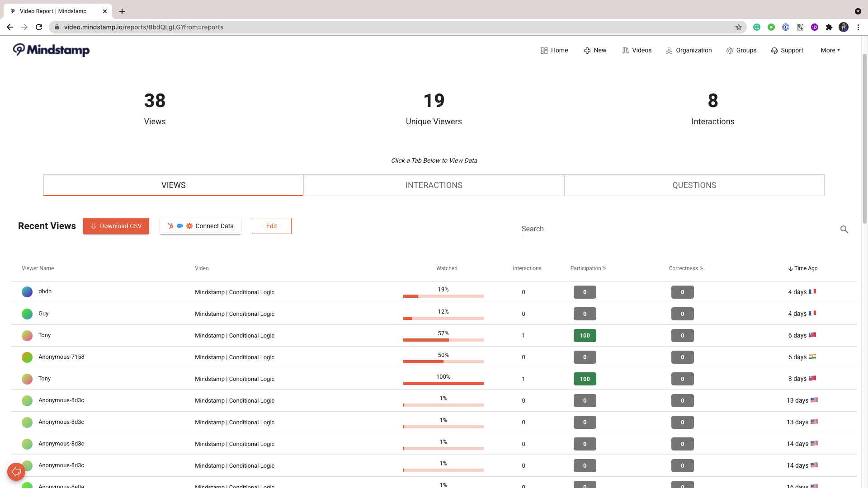Open the Home page

coord(554,50)
